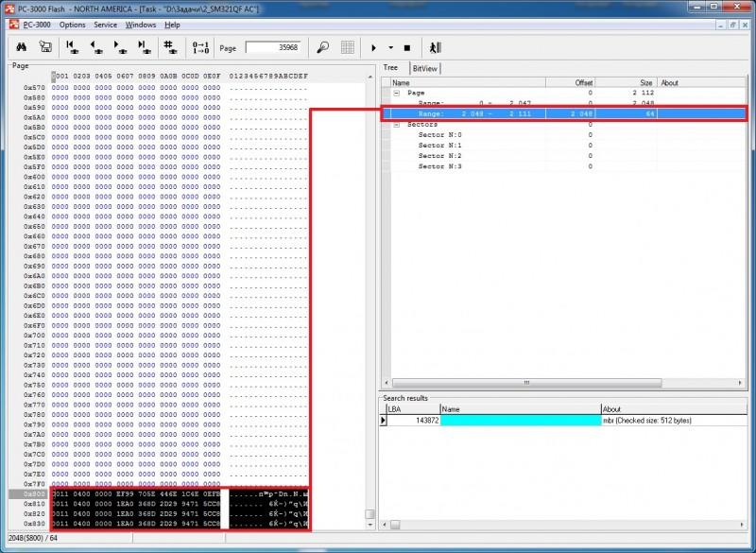Click the row indicator arrow in Search results

tap(384, 421)
